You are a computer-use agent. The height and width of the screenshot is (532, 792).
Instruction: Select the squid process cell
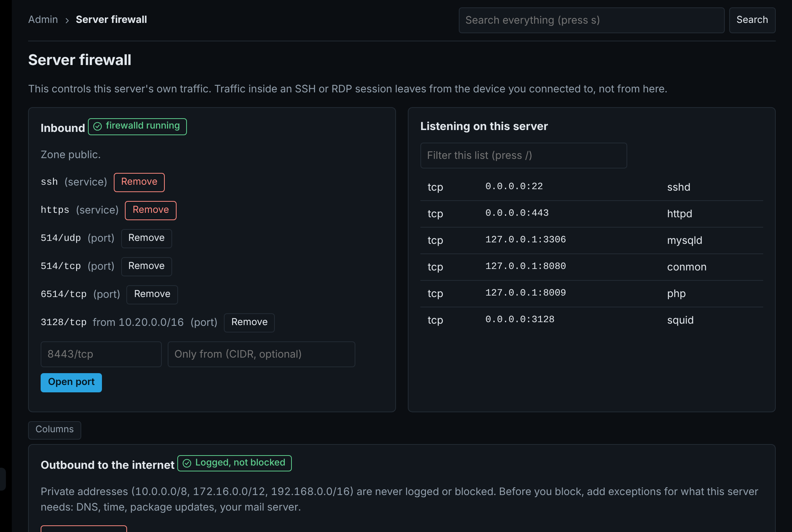tap(680, 320)
